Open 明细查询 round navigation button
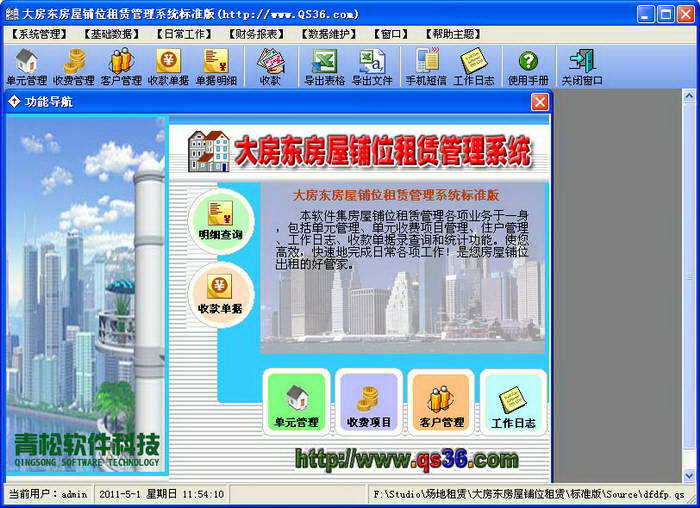Image resolution: width=700 pixels, height=508 pixels. coord(221,221)
